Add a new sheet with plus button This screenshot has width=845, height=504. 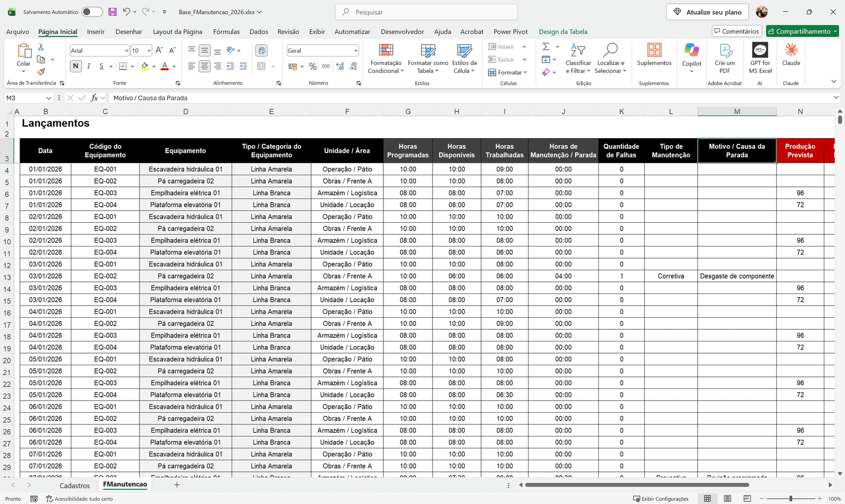(177, 484)
